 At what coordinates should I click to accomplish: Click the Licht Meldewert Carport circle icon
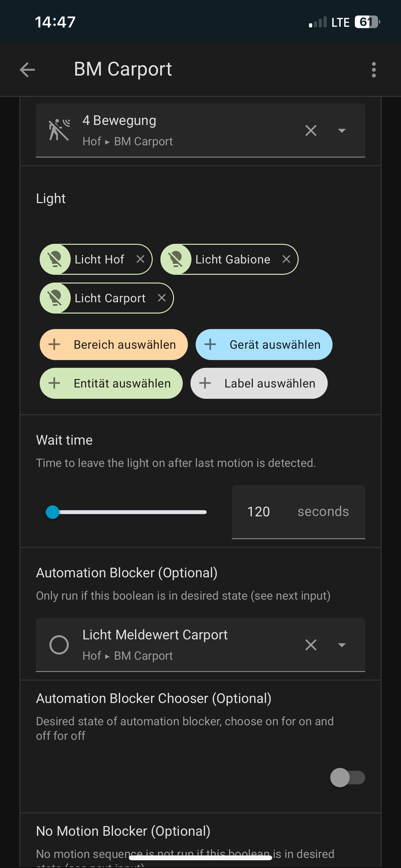point(59,645)
